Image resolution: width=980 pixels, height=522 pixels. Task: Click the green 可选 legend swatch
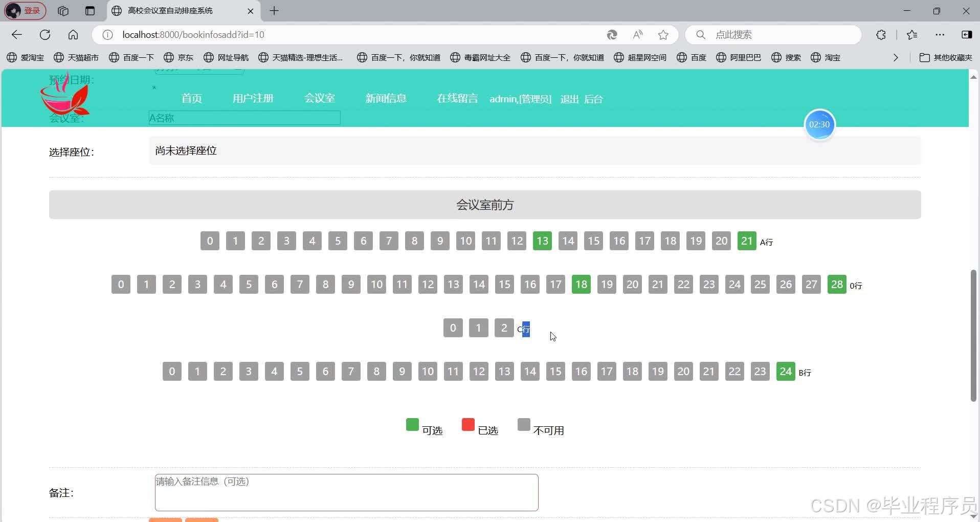pyautogui.click(x=412, y=424)
